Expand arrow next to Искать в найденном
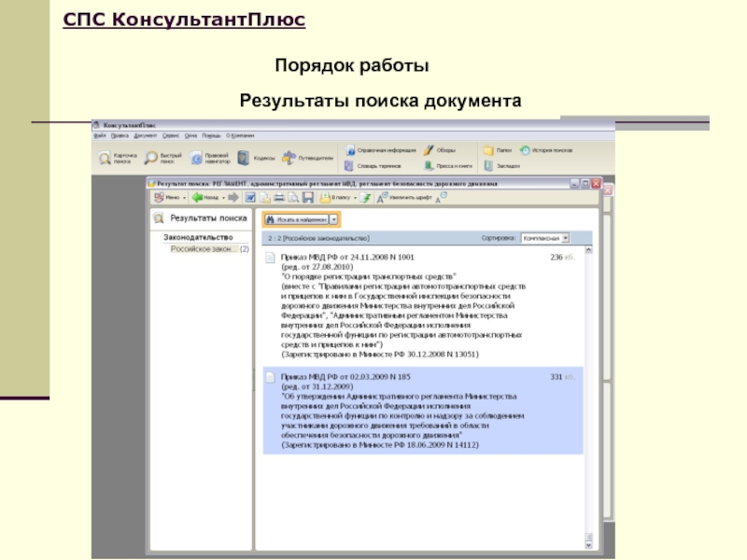Viewport: 747px width, 560px height. click(x=334, y=219)
